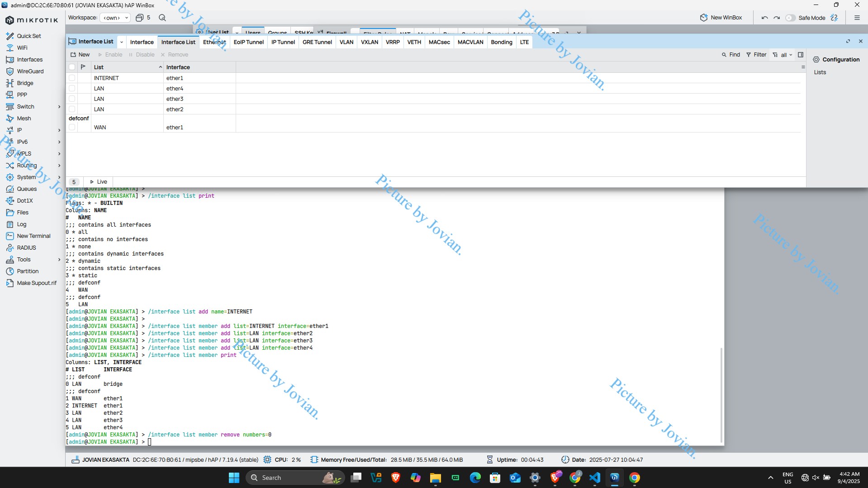Switch to the Interface tab
Image resolution: width=868 pixels, height=488 pixels.
point(142,42)
